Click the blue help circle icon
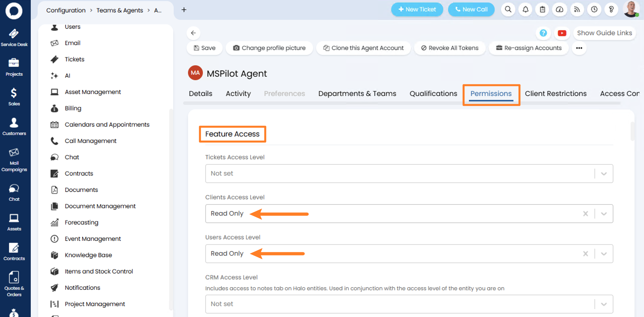Screen dimensions: 644x317 [543, 33]
